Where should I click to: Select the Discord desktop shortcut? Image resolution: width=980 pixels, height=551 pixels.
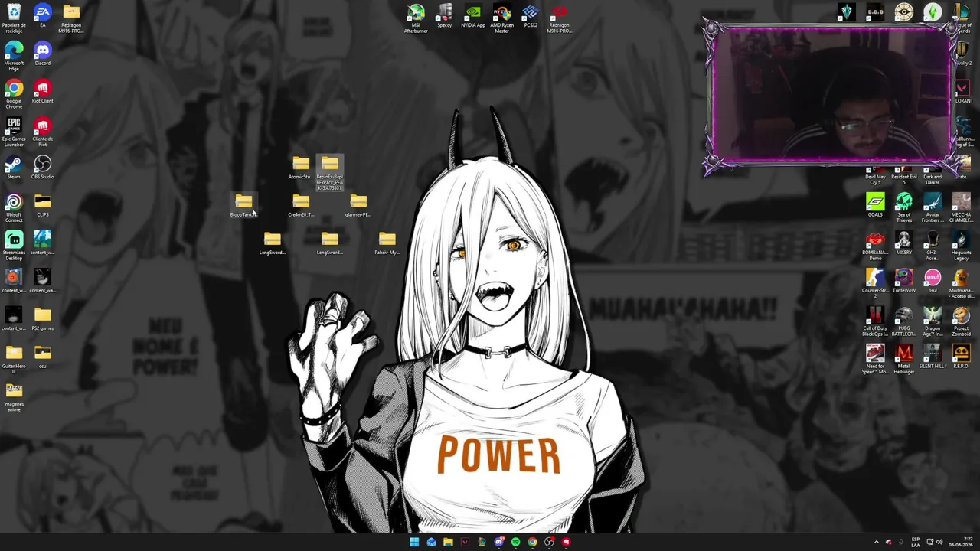(x=42, y=54)
